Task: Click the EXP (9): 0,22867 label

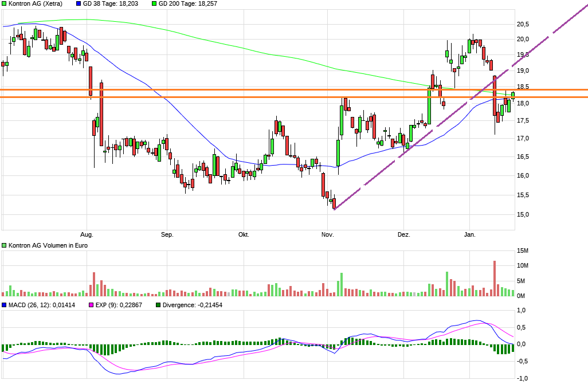Action: [119, 306]
